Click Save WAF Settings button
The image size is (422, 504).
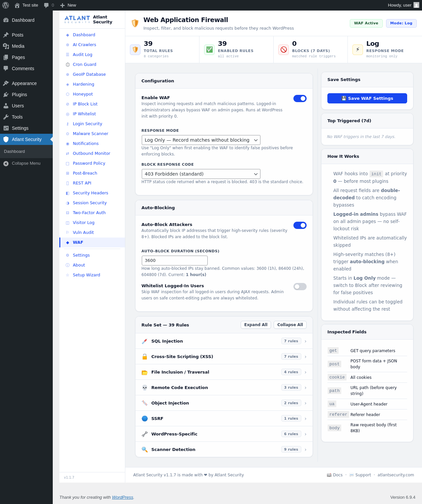pos(367,98)
